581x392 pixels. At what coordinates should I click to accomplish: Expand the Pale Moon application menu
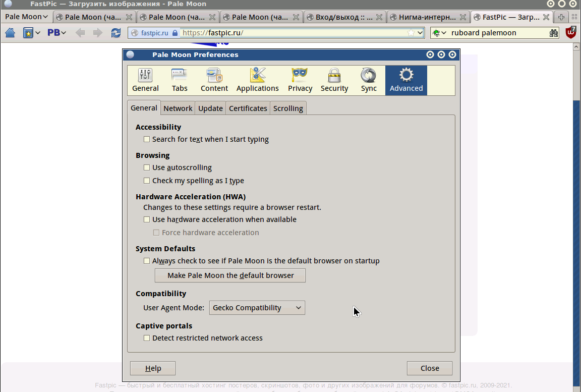26,17
